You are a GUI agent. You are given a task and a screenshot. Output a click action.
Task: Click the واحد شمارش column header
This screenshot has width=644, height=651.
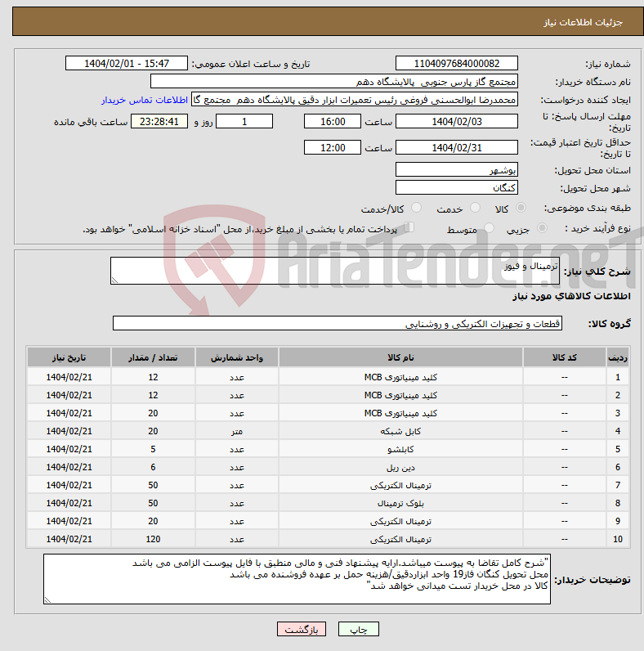tap(236, 357)
